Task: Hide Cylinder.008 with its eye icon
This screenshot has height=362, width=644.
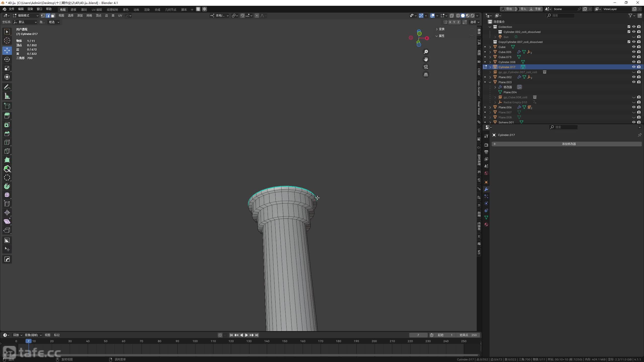Action: [633, 62]
